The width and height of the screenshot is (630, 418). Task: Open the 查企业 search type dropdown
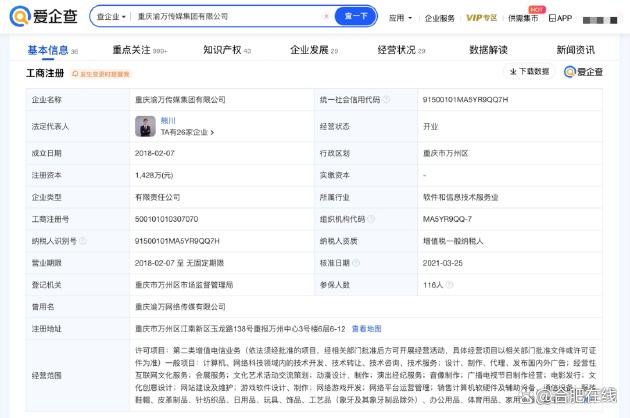(111, 17)
